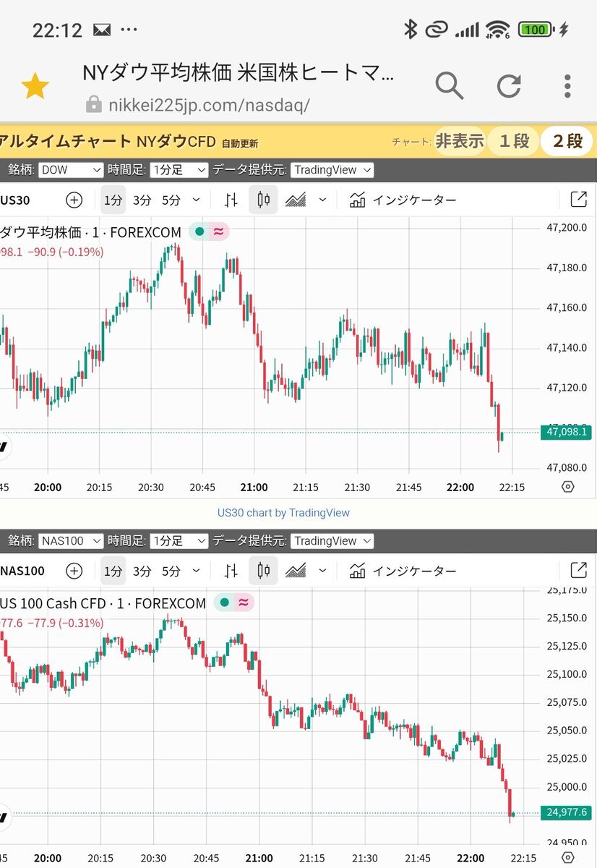597x868 pixels.
Task: Select 5分 interval on NAS100 chart
Action: pyautogui.click(x=171, y=571)
